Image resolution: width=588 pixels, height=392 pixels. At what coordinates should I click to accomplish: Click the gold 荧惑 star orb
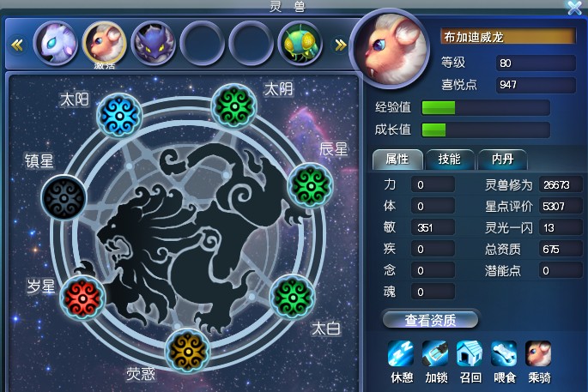[187, 351]
